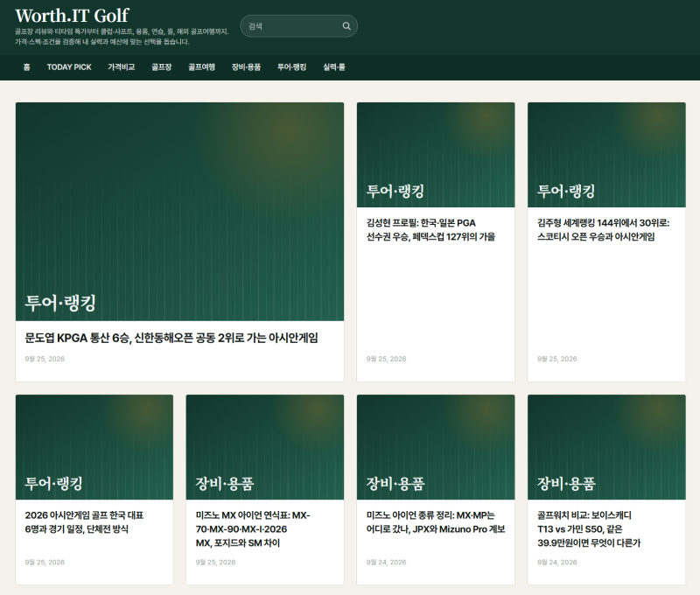Click the date under 2026 아시안게임 골프 article

(x=45, y=563)
